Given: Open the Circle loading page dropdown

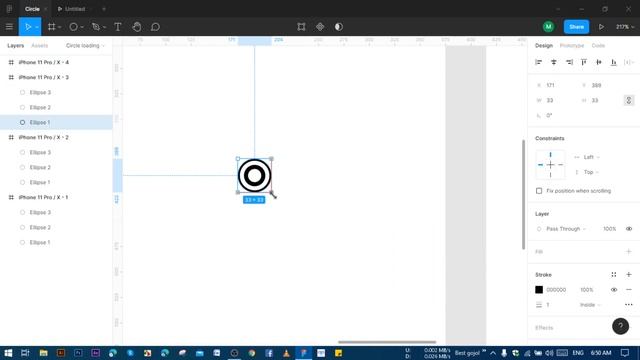Looking at the screenshot, I should (85, 46).
